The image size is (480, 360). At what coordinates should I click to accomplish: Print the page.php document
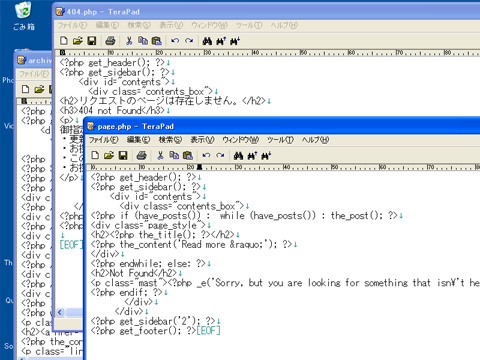click(x=142, y=155)
